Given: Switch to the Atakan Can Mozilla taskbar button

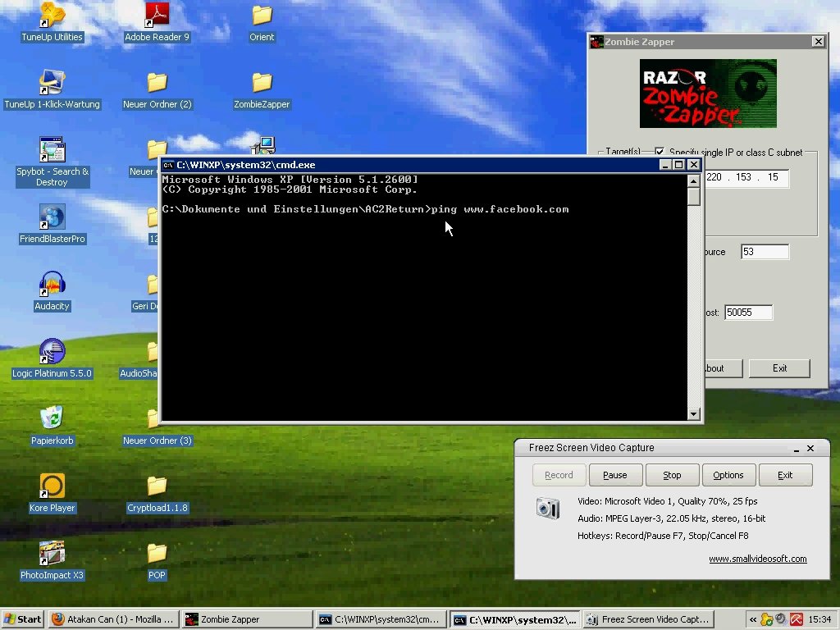Looking at the screenshot, I should [113, 619].
